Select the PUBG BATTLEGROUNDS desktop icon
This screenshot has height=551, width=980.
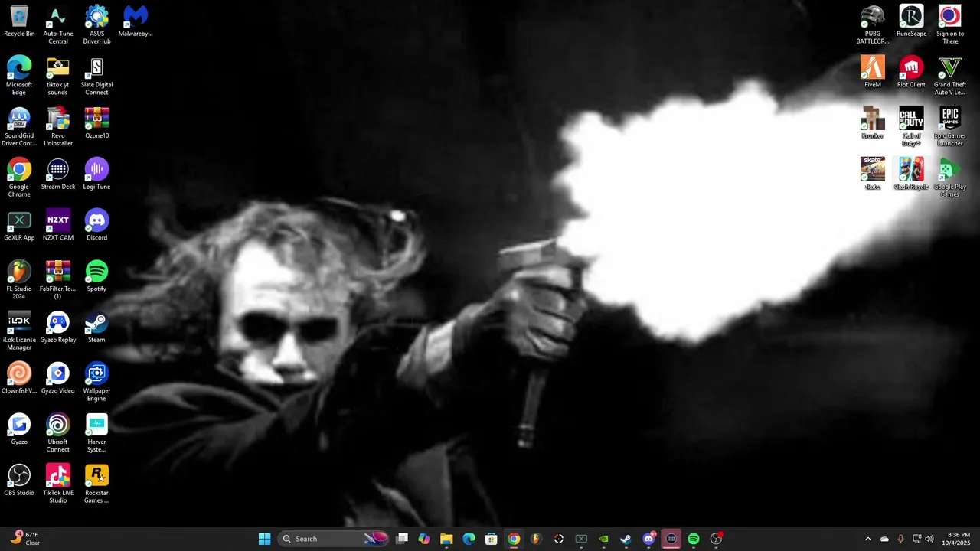873,24
